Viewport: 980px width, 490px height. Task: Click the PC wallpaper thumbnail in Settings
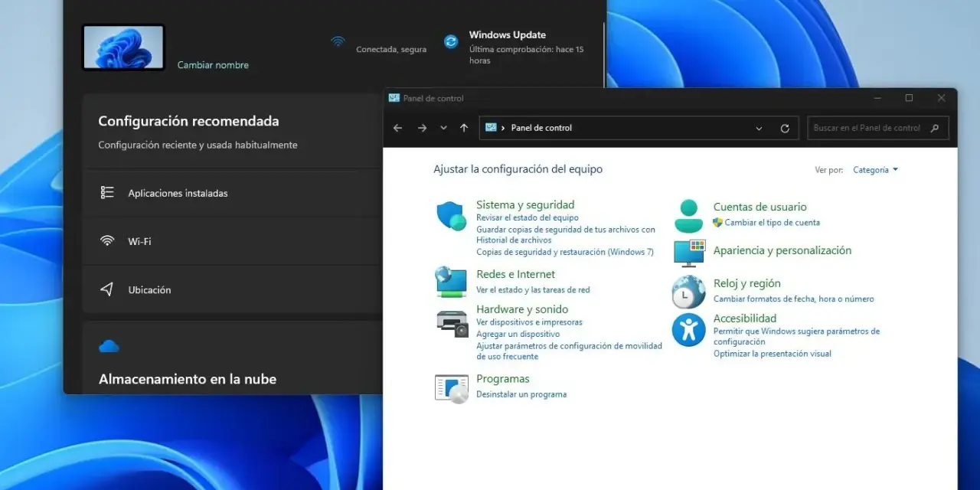point(123,47)
